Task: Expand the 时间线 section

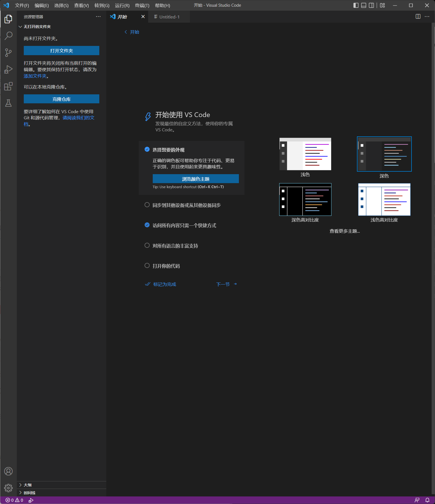Action: tap(62, 493)
